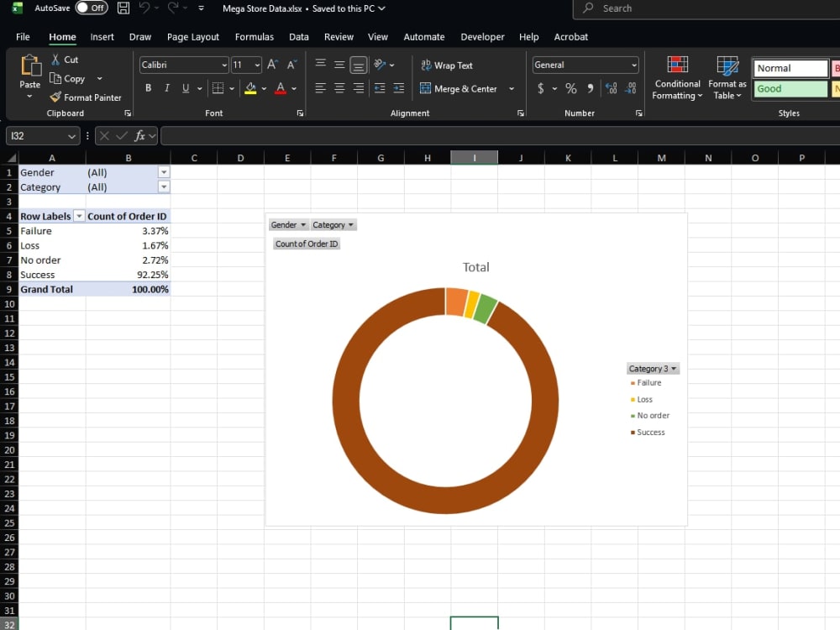Open the font name Calibri dropdown
Screen dimensions: 840x630
click(224, 66)
